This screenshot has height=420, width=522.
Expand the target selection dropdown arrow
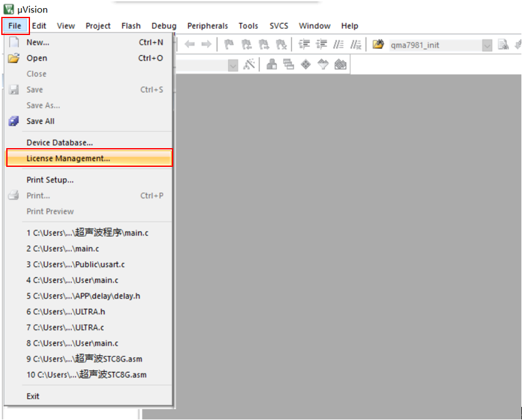click(x=233, y=65)
